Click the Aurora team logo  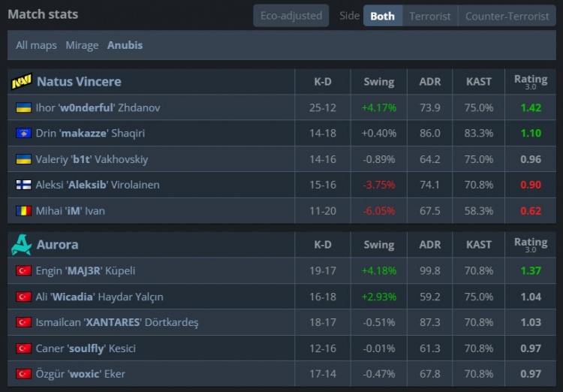click(22, 244)
